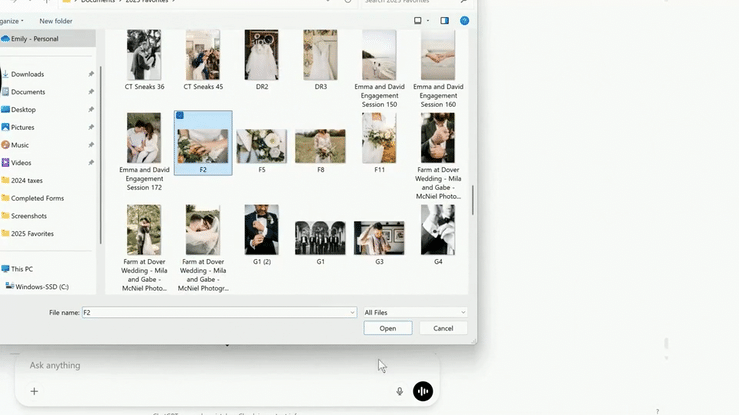The height and width of the screenshot is (415, 739).
Task: Click the file list vertical scrollbar
Action: pos(472,200)
